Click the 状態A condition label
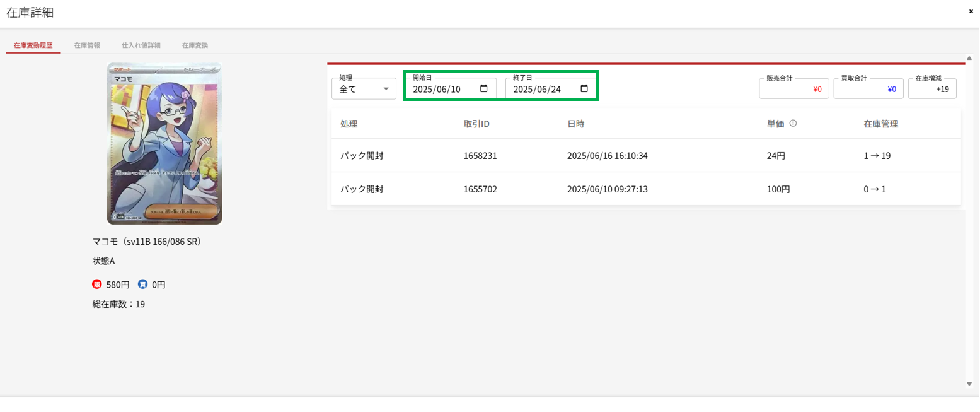This screenshot has width=980, height=412. pyautogui.click(x=103, y=261)
